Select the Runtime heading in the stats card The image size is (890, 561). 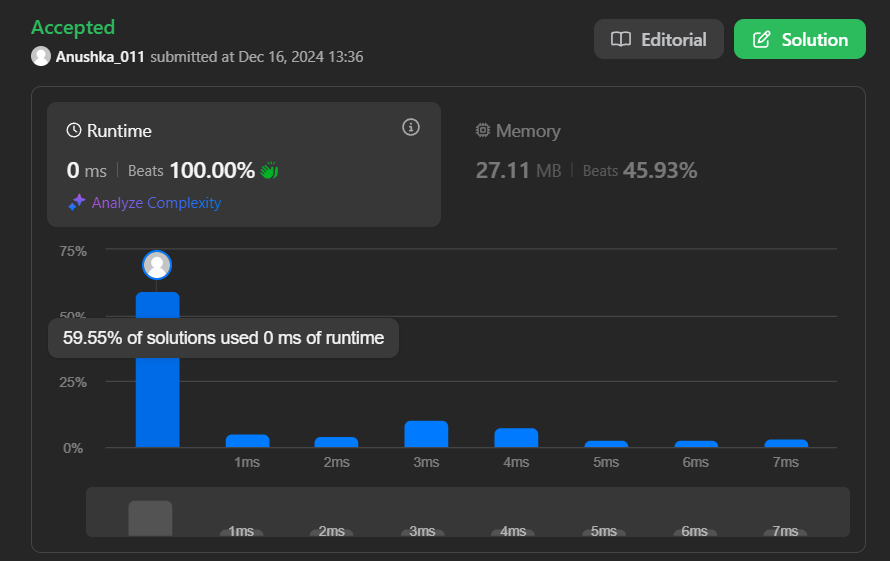pos(119,131)
